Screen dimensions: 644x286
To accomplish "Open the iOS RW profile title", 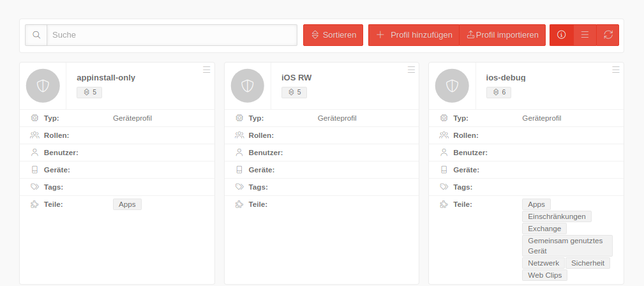I will (296, 78).
